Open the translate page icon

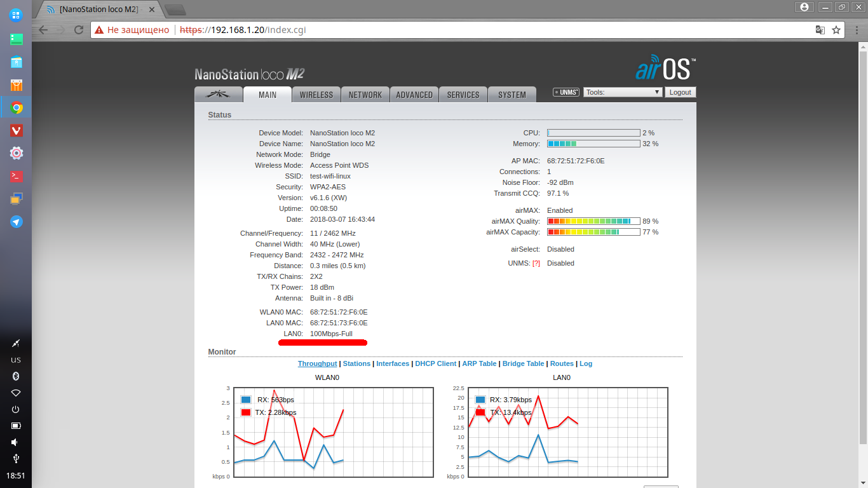pos(820,30)
